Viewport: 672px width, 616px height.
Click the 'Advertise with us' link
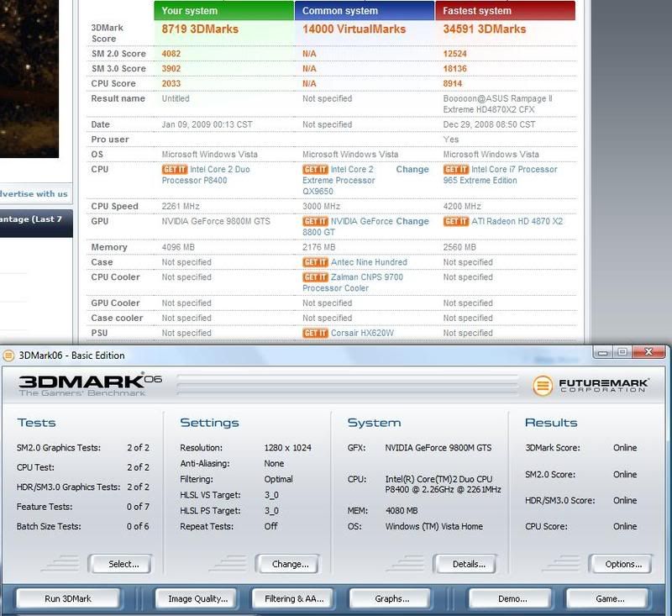click(x=34, y=194)
